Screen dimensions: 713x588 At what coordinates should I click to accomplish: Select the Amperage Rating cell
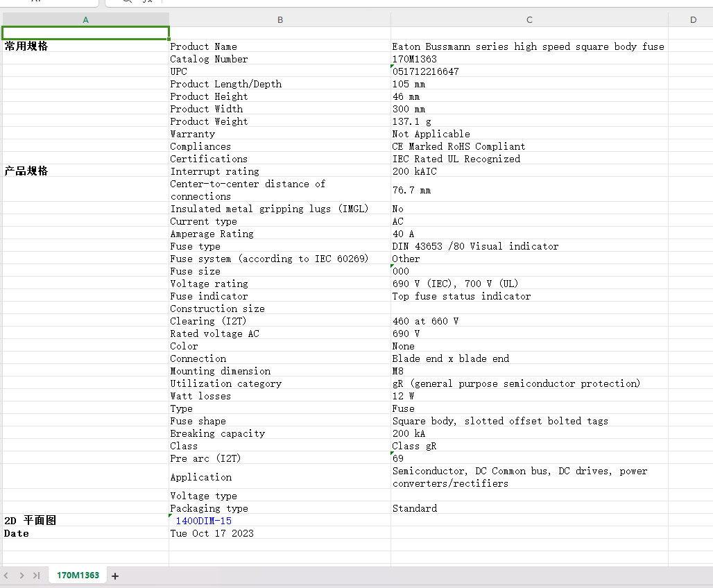coord(280,233)
